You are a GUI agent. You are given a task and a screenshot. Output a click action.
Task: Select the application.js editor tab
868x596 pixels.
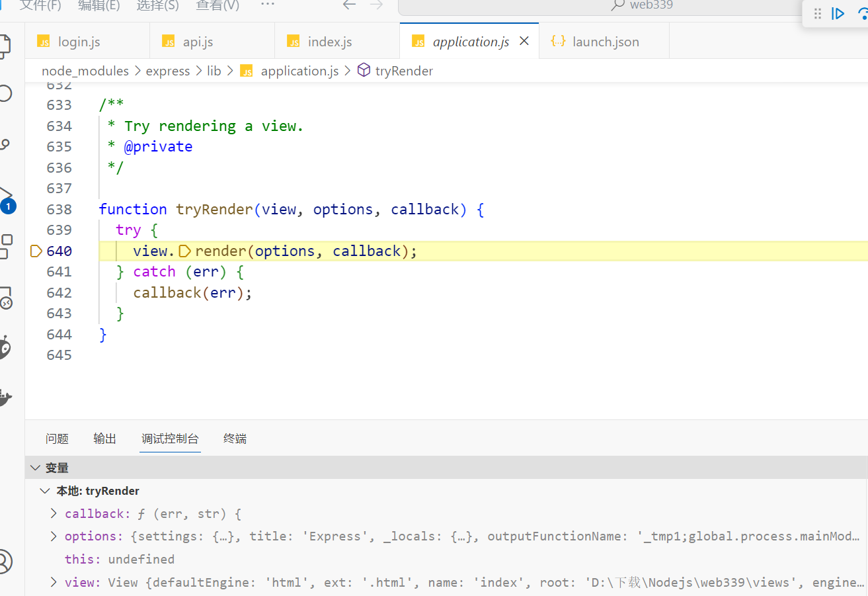click(x=469, y=42)
